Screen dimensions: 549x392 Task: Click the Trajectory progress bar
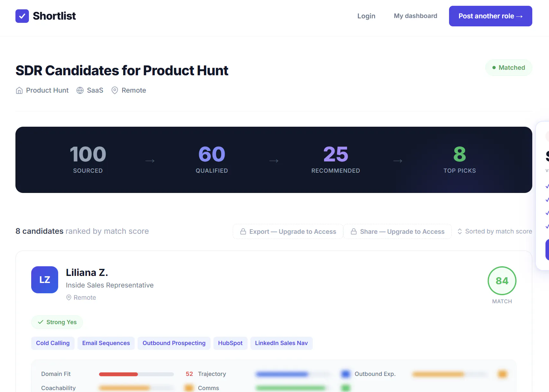tap(293, 374)
